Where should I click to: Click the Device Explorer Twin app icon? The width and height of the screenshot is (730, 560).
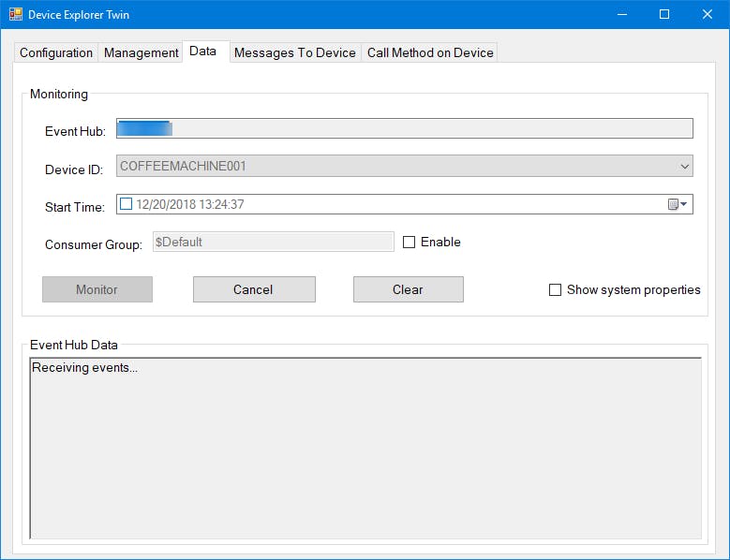[15, 14]
